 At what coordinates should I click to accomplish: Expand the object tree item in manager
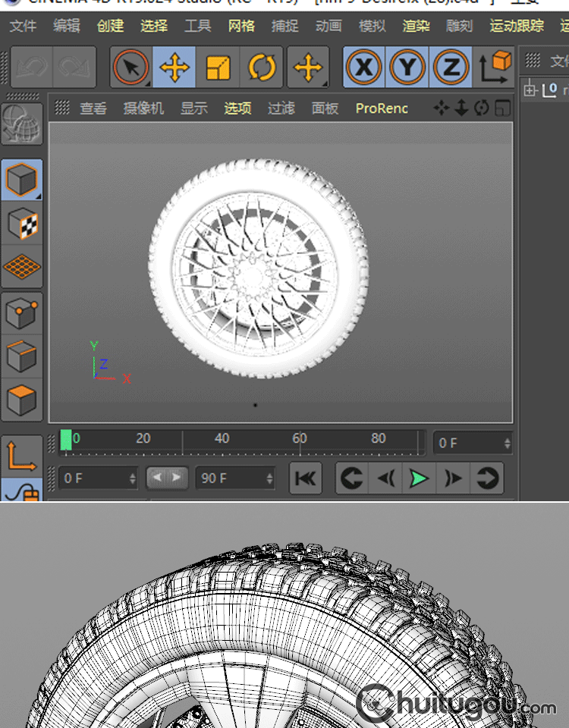530,90
